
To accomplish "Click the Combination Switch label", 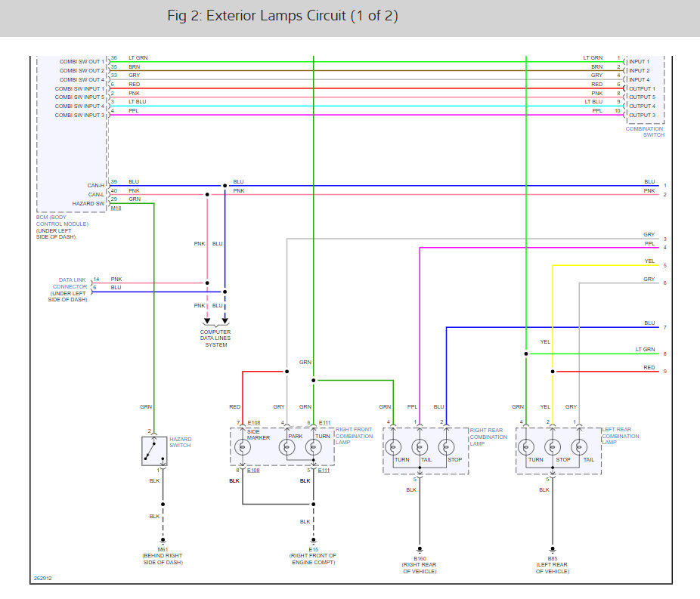I will tap(645, 131).
